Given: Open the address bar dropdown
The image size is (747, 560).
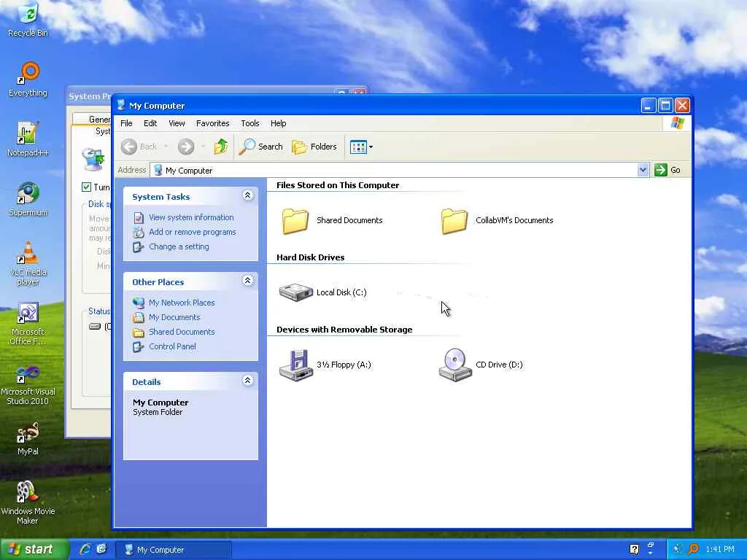Looking at the screenshot, I should point(643,170).
